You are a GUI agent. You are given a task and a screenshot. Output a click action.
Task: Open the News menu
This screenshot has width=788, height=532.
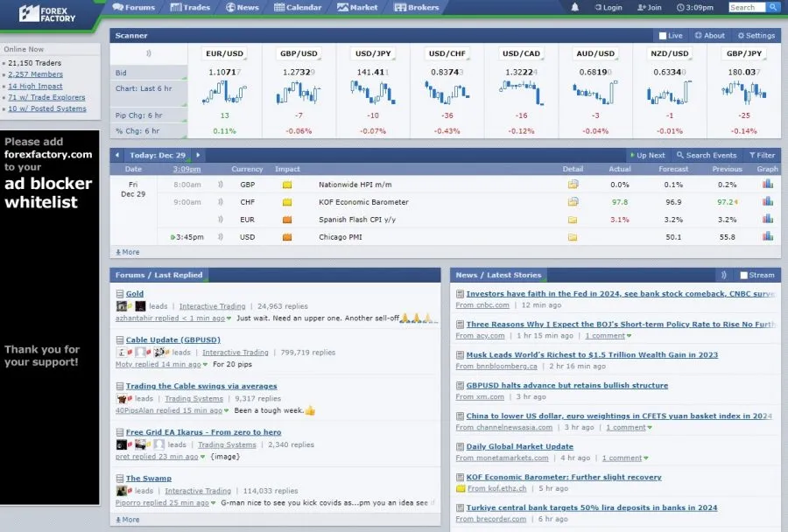[x=243, y=7]
